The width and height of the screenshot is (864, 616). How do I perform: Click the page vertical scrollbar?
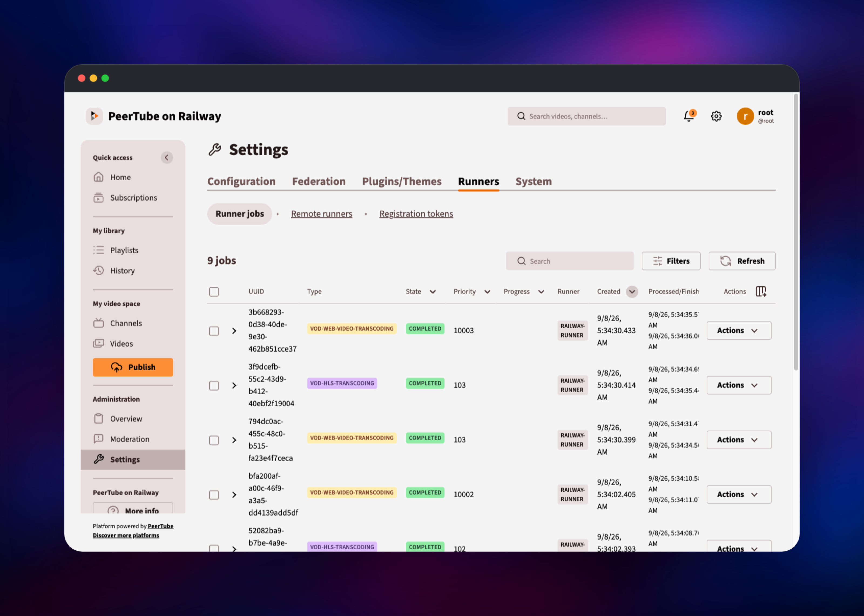pos(796,232)
